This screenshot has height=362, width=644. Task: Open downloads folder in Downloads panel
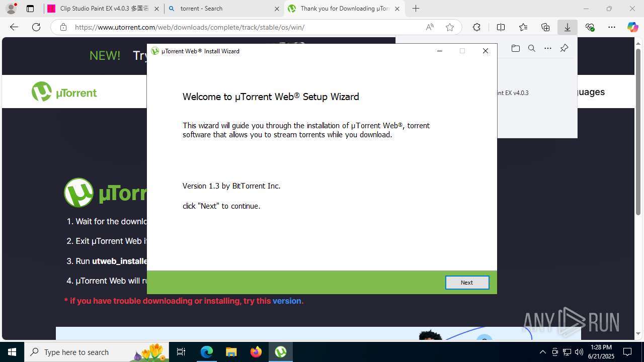(x=515, y=48)
